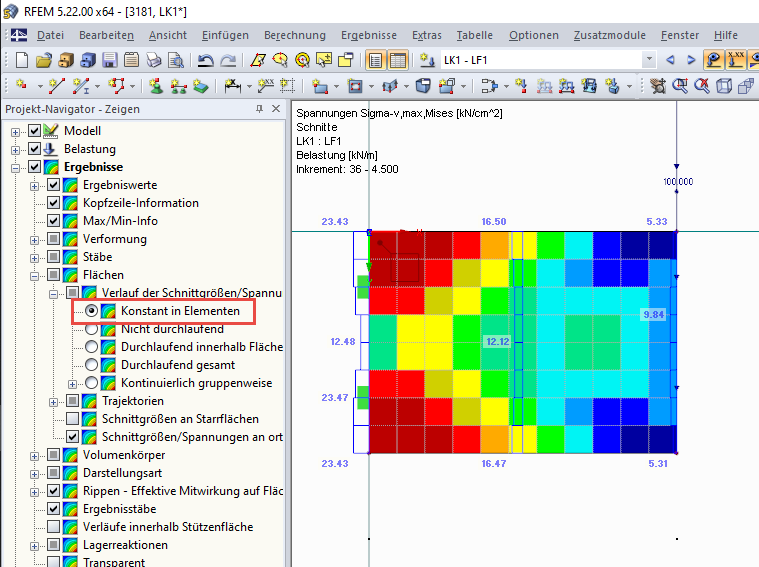Open the Ergebnisse menu
Screen dimensions: 759x567
coord(369,35)
